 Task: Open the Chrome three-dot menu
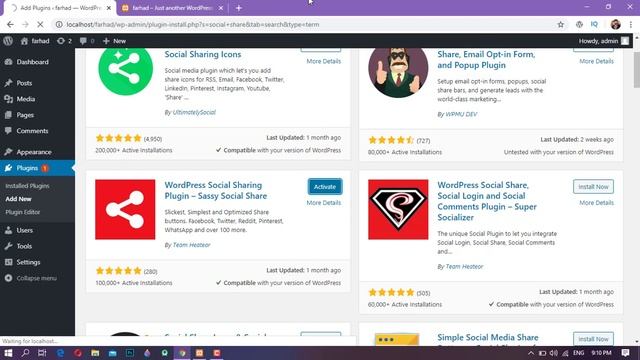[631, 24]
